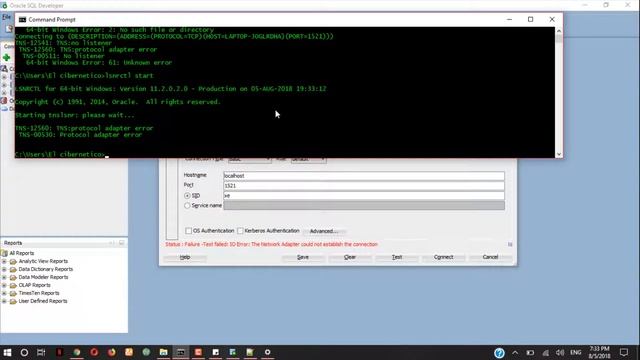Viewport: 640px width, 360px height.
Task: Click Data Dictionary Reports folder icon
Action: tap(13, 269)
